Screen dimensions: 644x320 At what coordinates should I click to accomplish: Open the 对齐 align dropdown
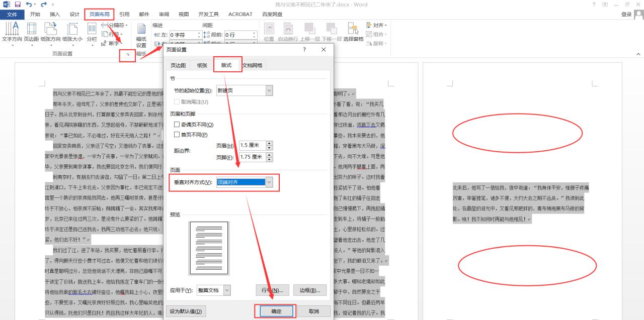pyautogui.click(x=376, y=25)
